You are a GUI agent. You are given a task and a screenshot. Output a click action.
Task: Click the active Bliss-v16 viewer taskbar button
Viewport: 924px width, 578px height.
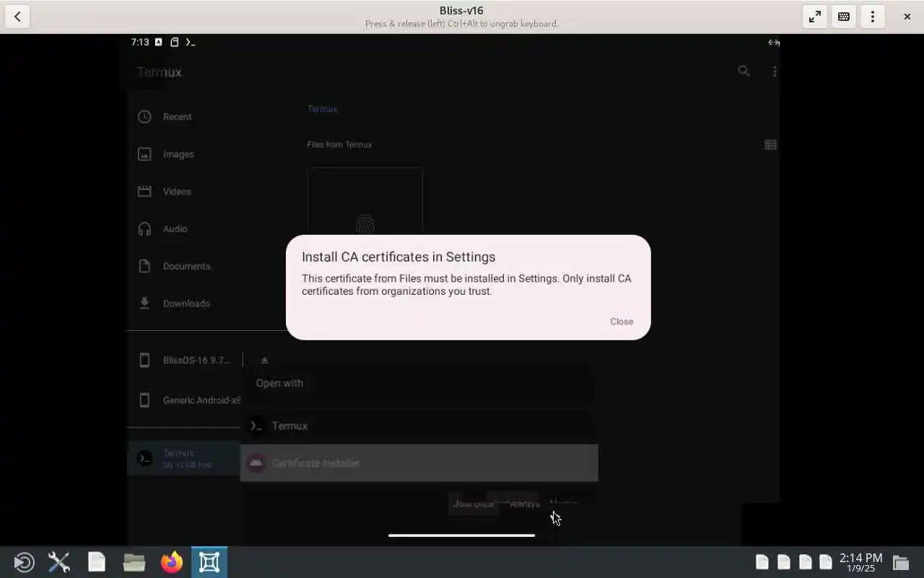tap(209, 562)
